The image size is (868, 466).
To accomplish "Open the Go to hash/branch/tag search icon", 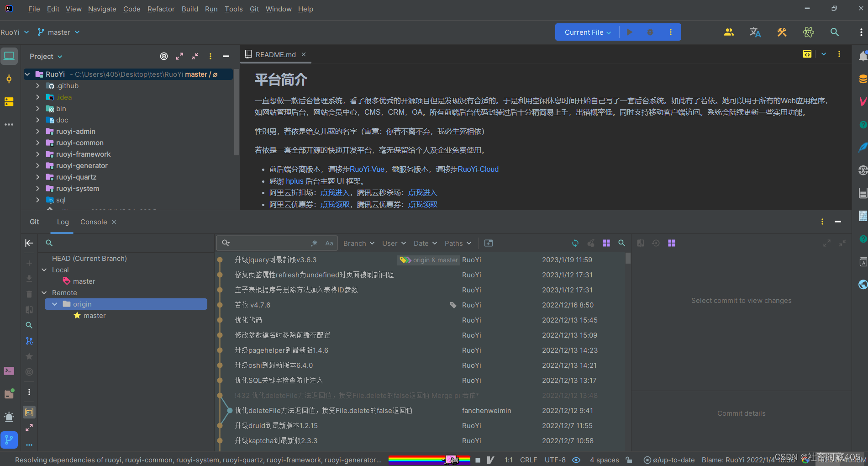I will [622, 243].
